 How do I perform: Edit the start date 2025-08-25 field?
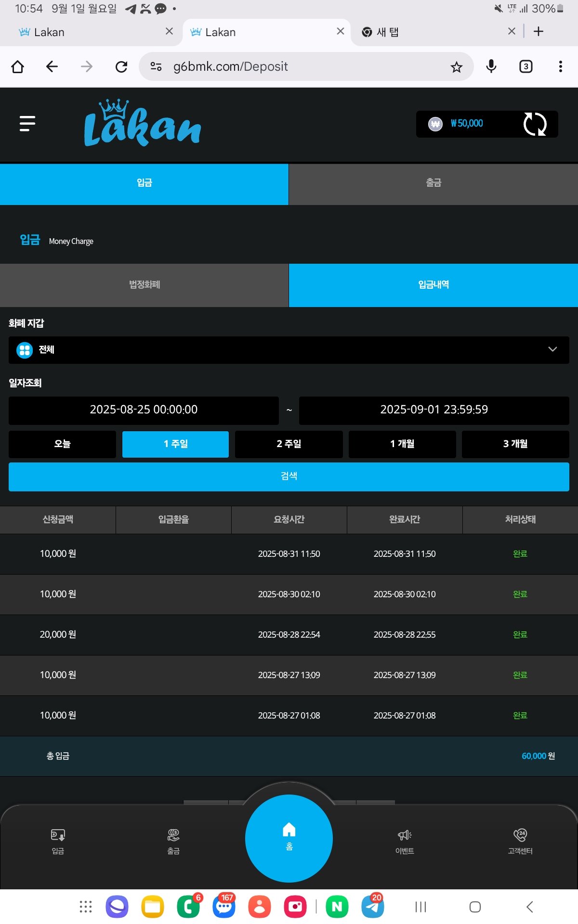tap(144, 410)
